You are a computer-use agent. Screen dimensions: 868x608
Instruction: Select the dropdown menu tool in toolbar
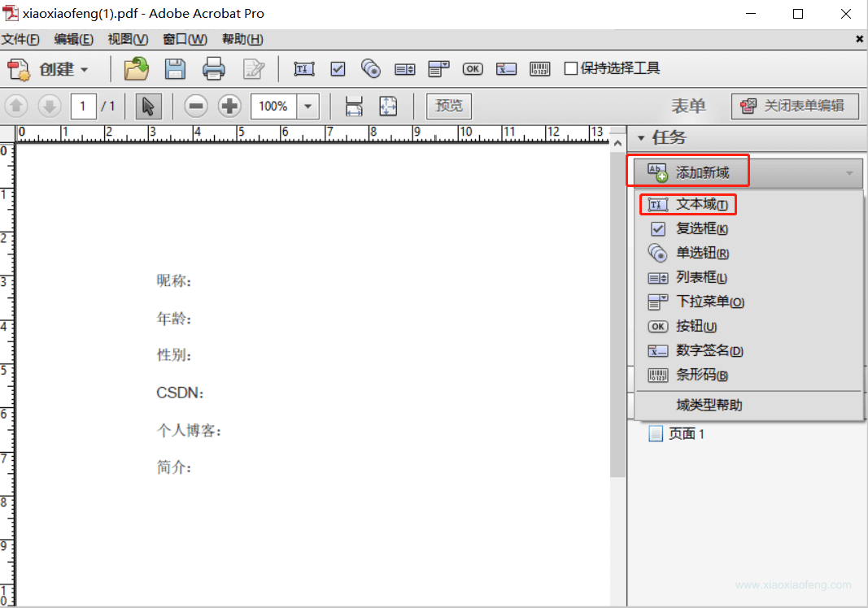(x=438, y=68)
